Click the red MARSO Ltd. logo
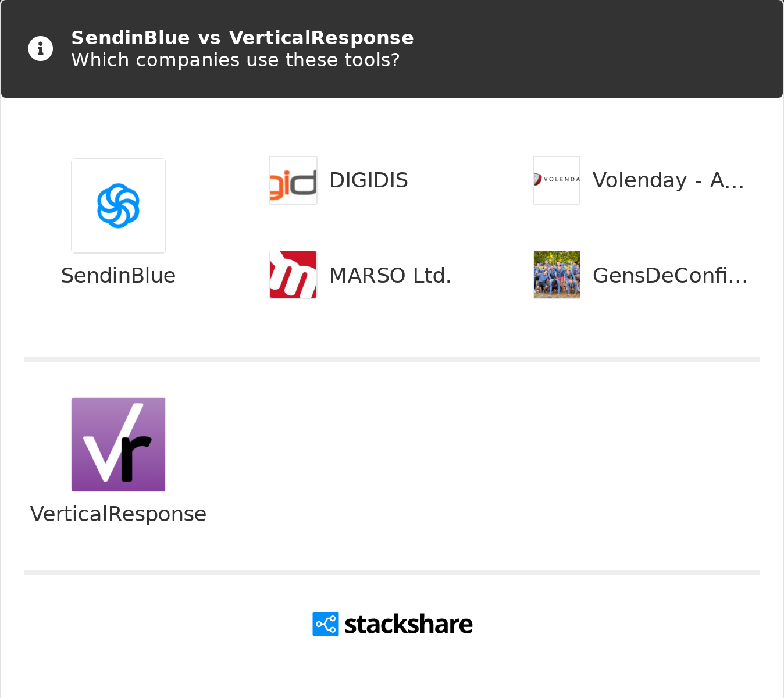This screenshot has width=784, height=698. pyautogui.click(x=293, y=275)
